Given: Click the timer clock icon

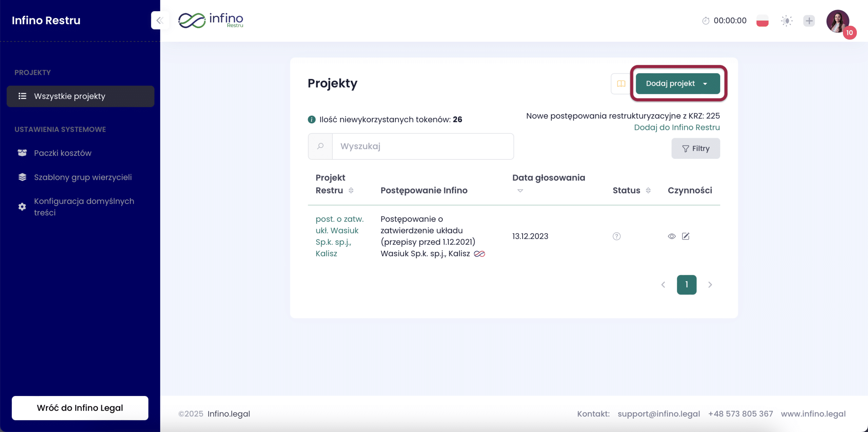Looking at the screenshot, I should 706,21.
